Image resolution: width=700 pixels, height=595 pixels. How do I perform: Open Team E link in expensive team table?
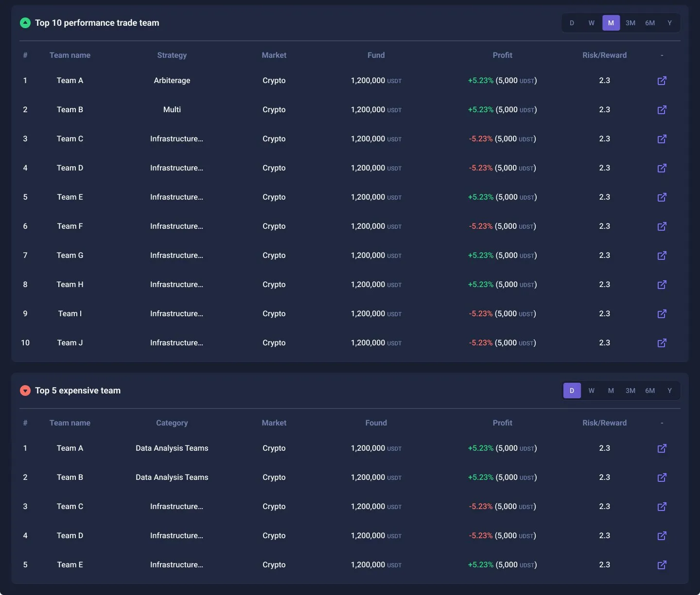tap(662, 565)
